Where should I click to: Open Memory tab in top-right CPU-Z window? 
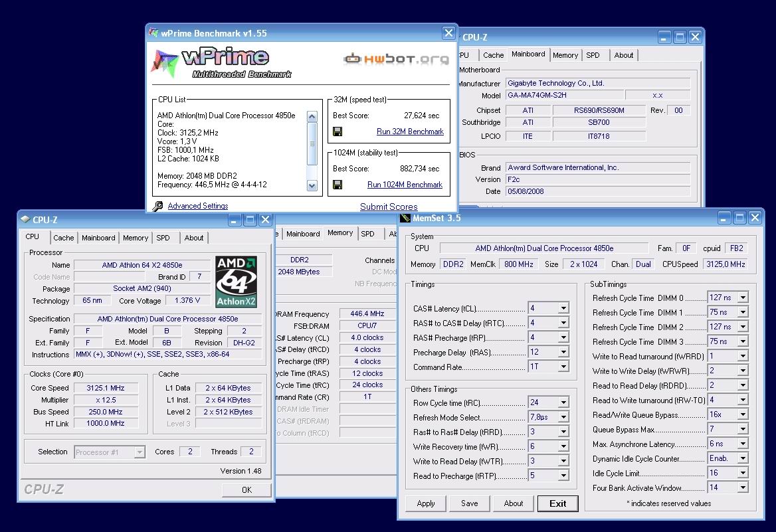pos(565,55)
